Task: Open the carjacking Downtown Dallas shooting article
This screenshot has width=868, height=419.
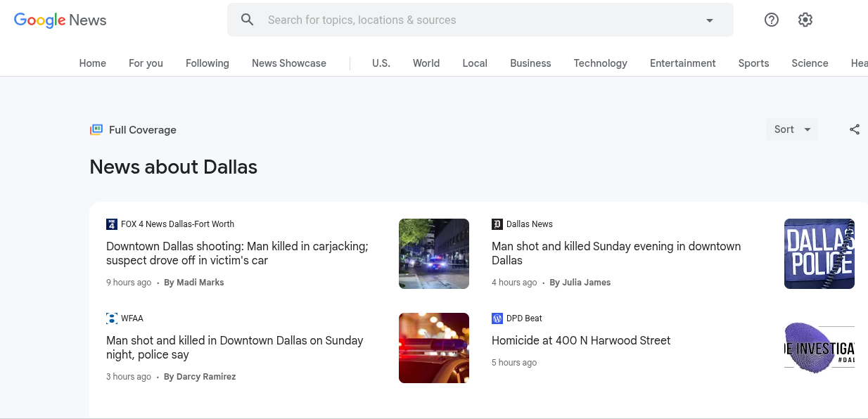Action: pos(237,253)
